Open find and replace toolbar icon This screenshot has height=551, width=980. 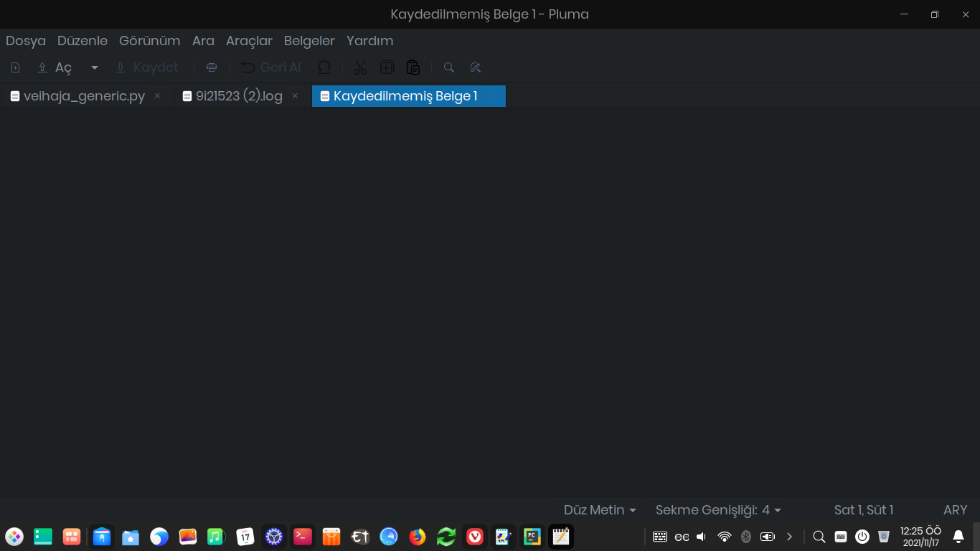tap(475, 67)
